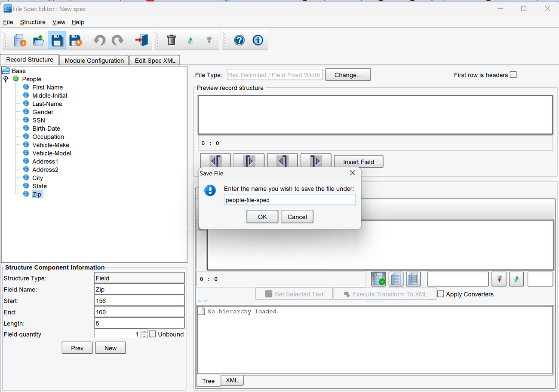
Task: Select Vehicle-Make field in tree
Action: tap(50, 145)
